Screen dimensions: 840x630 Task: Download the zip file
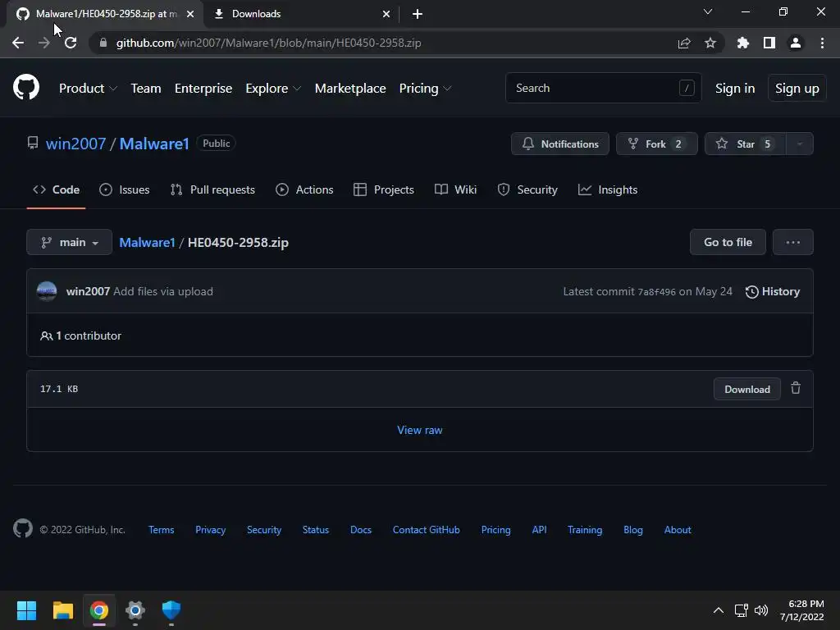tap(746, 389)
